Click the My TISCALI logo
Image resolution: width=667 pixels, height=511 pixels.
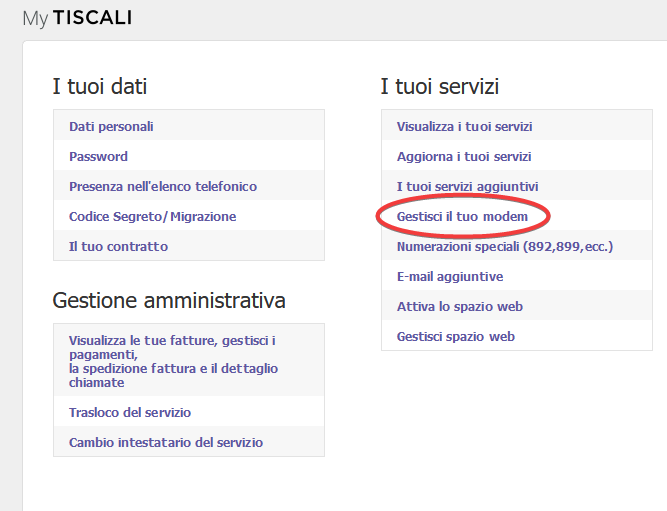pyautogui.click(x=77, y=18)
